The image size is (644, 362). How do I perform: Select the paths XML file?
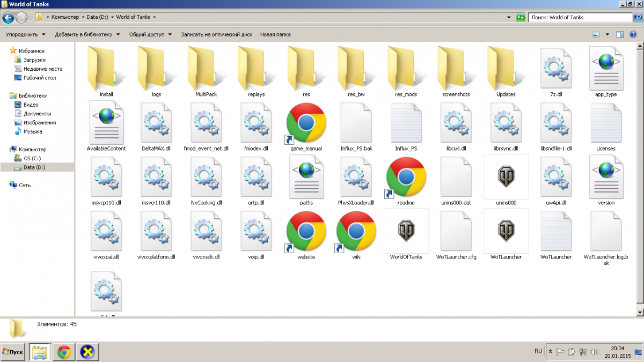[306, 176]
